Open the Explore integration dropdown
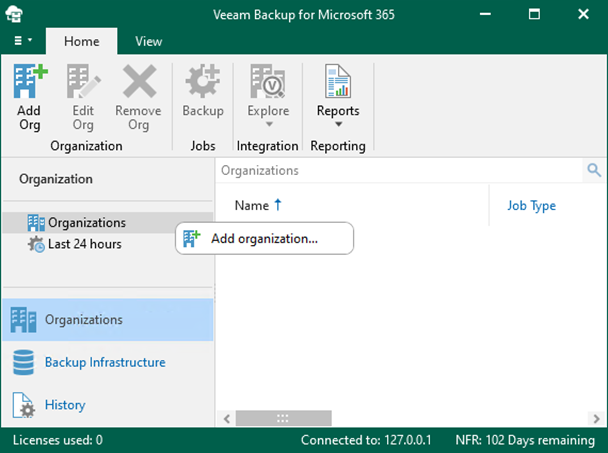Screen dimensions: 608x453 click(x=268, y=97)
